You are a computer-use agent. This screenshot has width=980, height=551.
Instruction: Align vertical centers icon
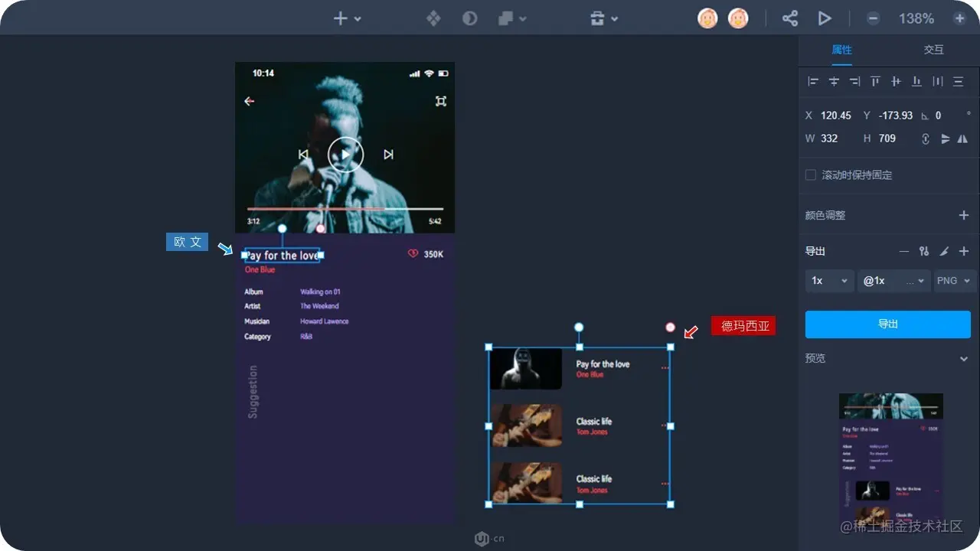click(x=896, y=81)
